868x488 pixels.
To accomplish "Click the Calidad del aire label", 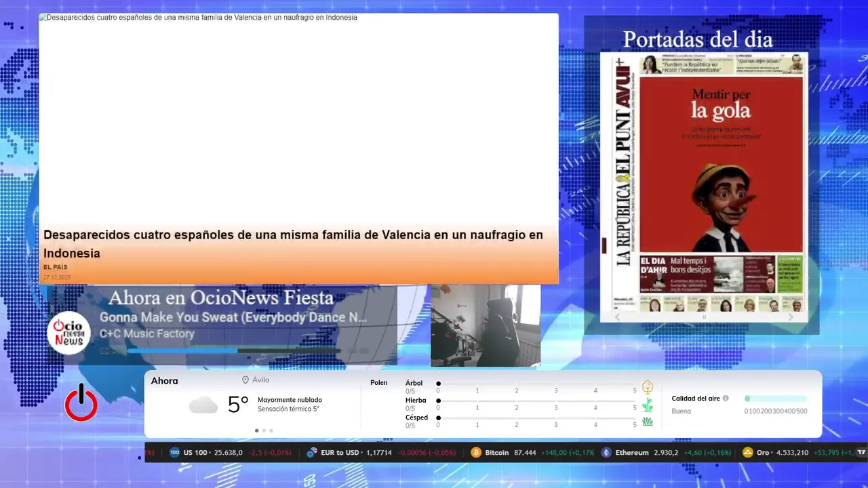I will (x=696, y=399).
